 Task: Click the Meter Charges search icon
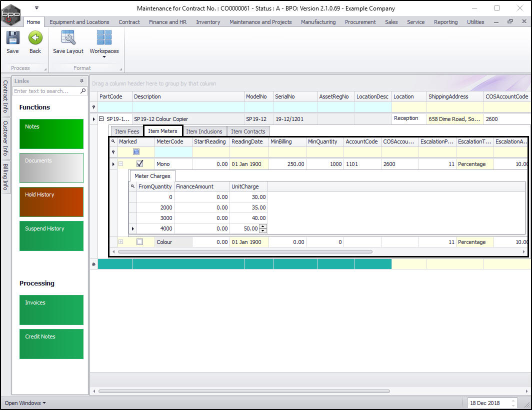click(x=132, y=186)
